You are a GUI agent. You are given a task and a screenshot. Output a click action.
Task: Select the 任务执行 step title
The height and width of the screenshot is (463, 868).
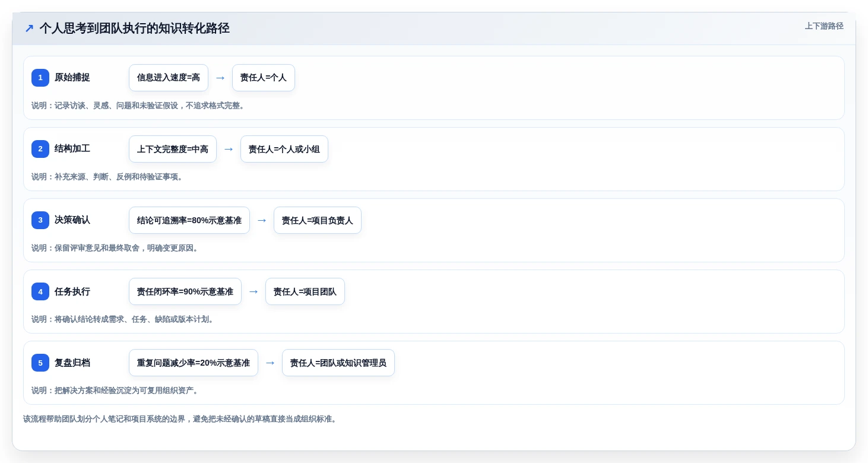72,291
